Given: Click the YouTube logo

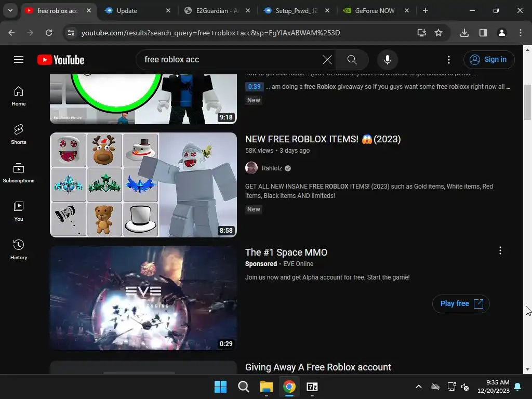Looking at the screenshot, I should click(x=61, y=60).
